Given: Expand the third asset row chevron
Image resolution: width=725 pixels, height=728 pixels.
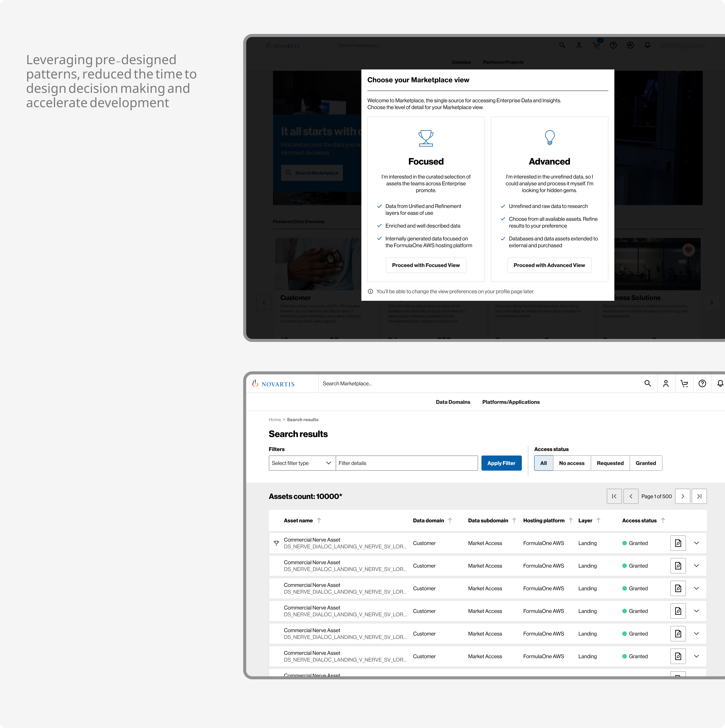Looking at the screenshot, I should (x=696, y=588).
